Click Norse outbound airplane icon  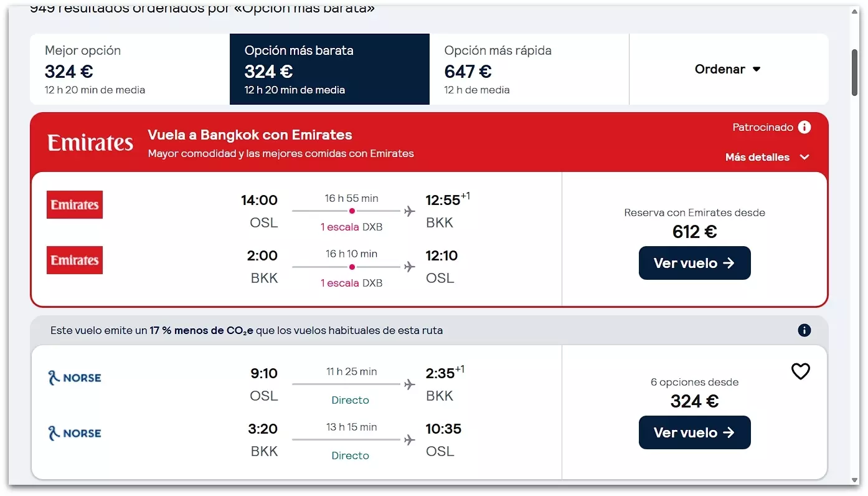[x=409, y=384]
